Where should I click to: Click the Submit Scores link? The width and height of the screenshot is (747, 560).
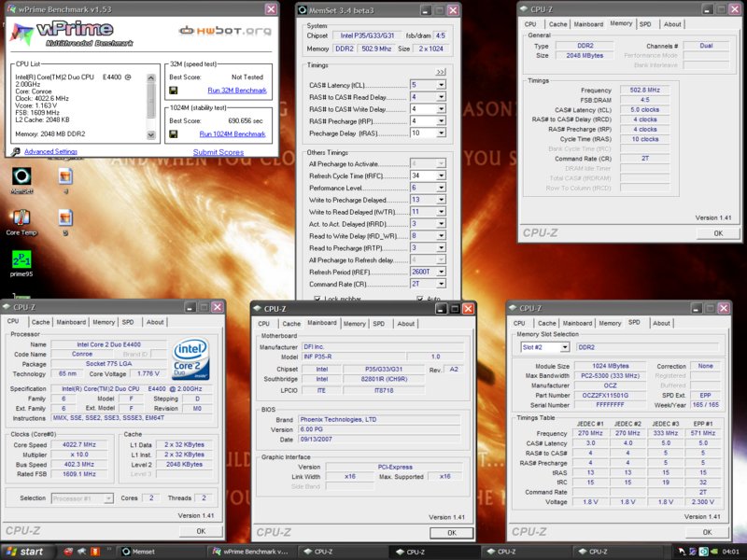coord(218,152)
